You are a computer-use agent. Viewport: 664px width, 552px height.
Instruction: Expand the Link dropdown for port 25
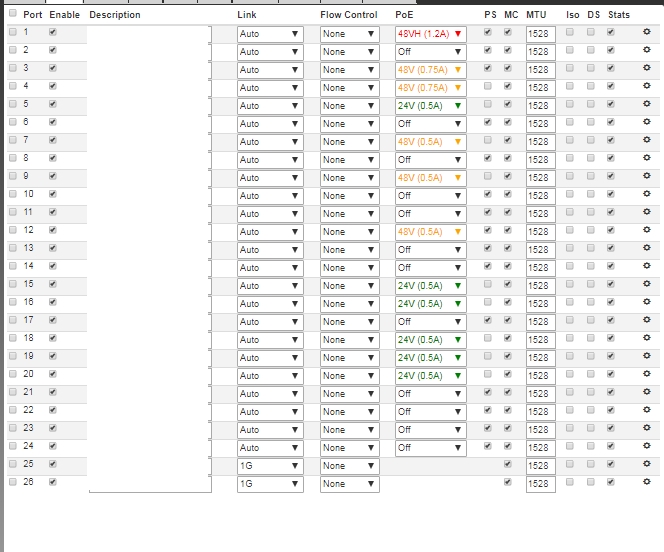click(x=270, y=465)
